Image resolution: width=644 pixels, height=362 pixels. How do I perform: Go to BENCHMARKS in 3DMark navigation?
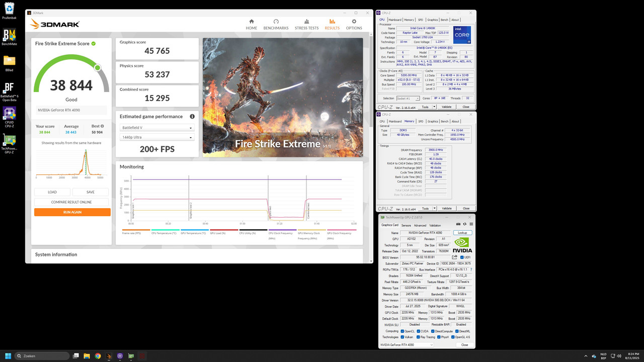(x=276, y=24)
